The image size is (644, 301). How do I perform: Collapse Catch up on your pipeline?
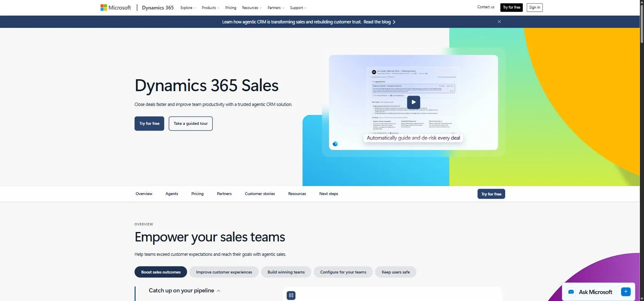[x=184, y=290]
